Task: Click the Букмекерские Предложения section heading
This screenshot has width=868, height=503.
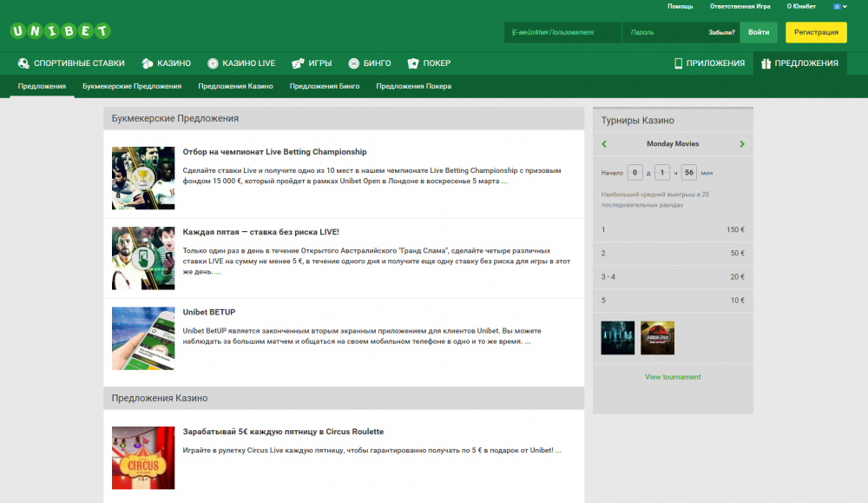Action: [175, 118]
